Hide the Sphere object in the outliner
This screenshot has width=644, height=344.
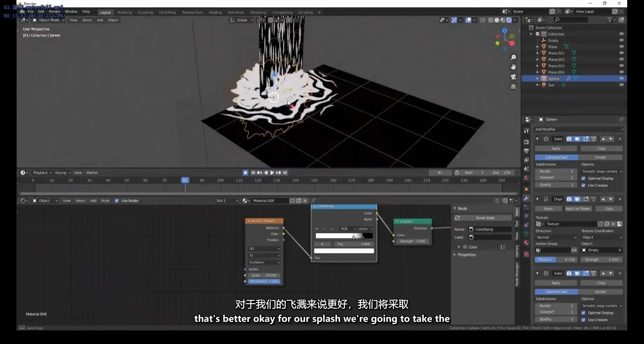point(622,78)
